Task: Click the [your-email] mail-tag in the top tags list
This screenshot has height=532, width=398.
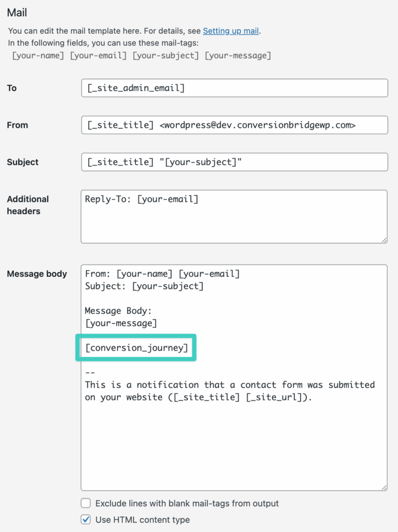Action: [x=99, y=55]
